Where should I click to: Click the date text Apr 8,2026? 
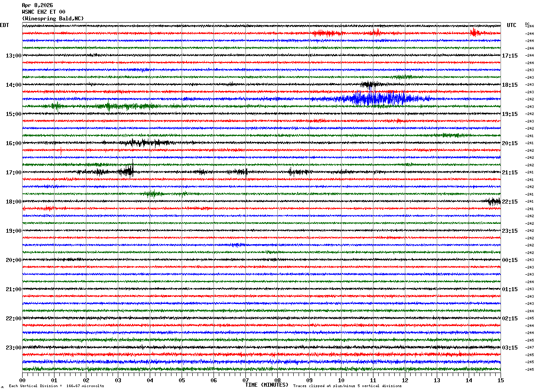[37, 5]
